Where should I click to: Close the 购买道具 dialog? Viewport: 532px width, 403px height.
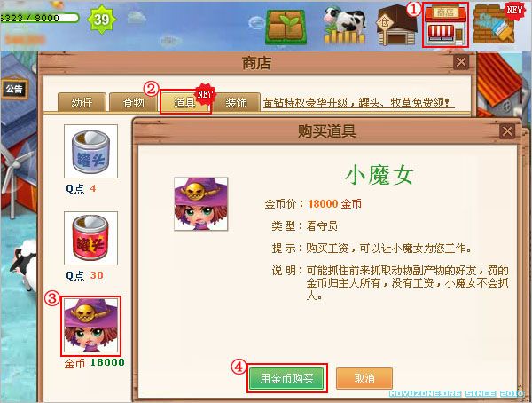(x=507, y=131)
